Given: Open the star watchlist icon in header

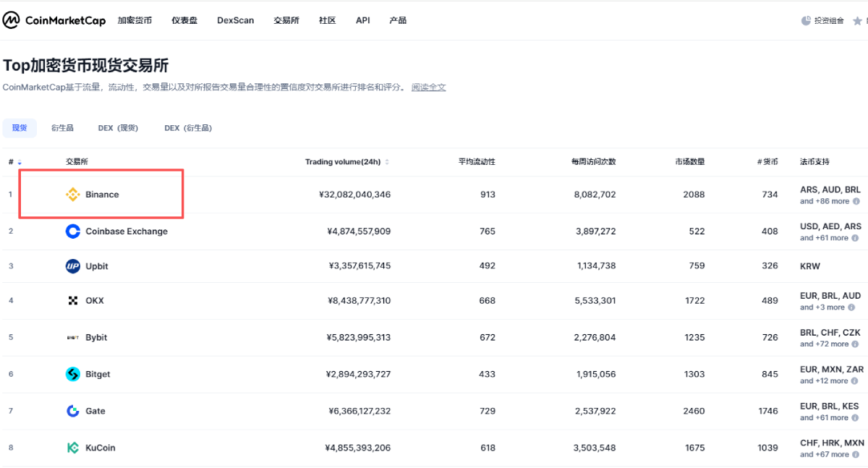Looking at the screenshot, I should click(x=857, y=21).
